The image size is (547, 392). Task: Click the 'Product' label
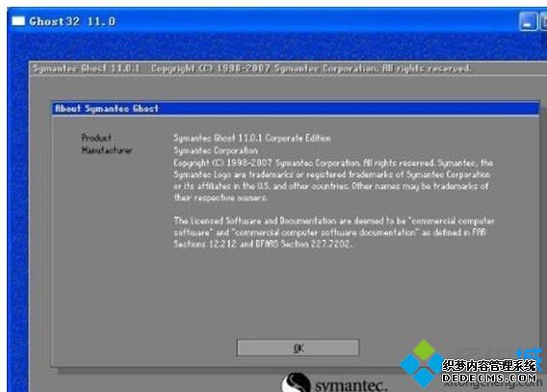[x=96, y=138]
